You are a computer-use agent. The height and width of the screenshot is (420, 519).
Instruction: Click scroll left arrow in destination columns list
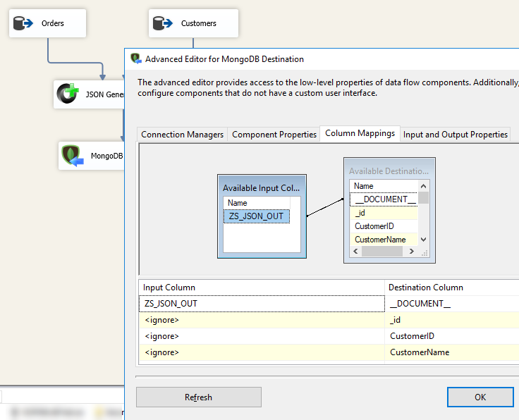click(x=355, y=252)
